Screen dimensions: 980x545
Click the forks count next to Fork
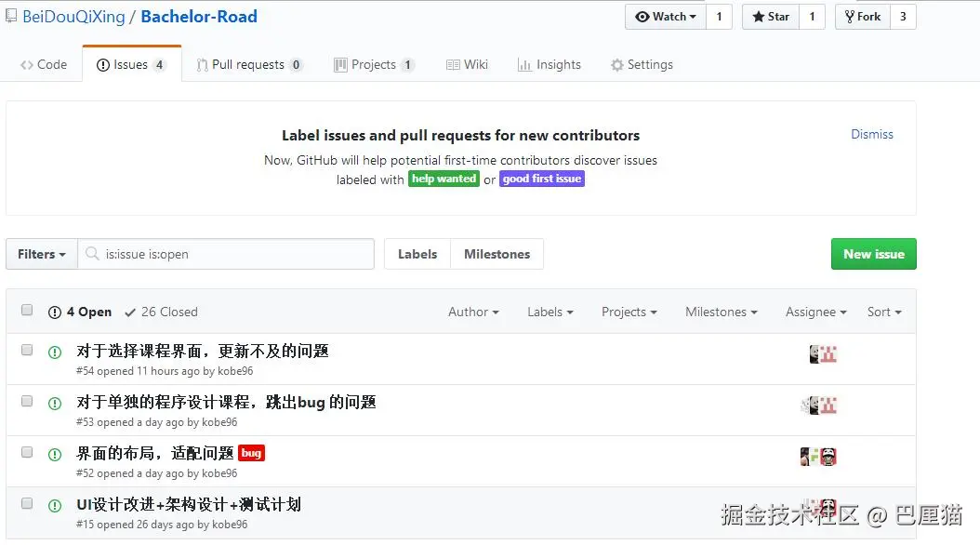(x=903, y=17)
